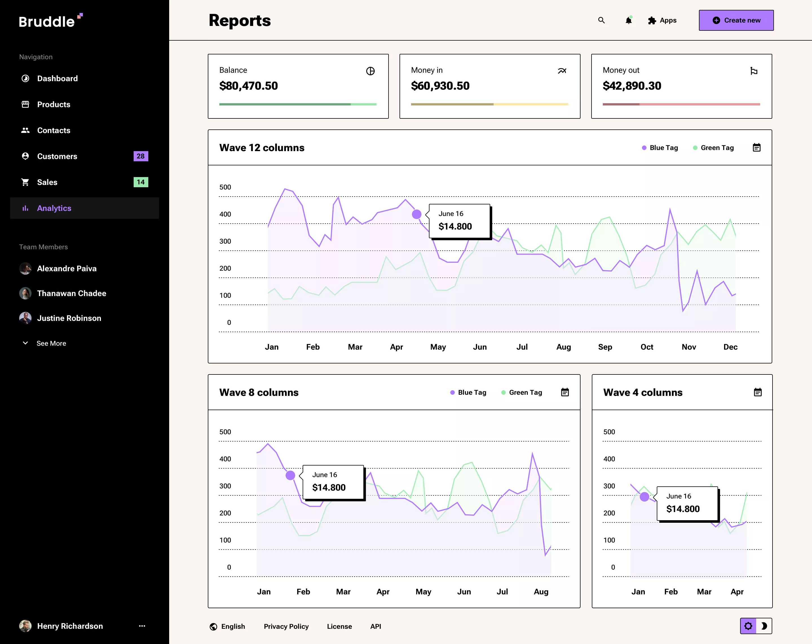
Task: Toggle the Blue Tag legend on Wave 12
Action: tap(660, 148)
